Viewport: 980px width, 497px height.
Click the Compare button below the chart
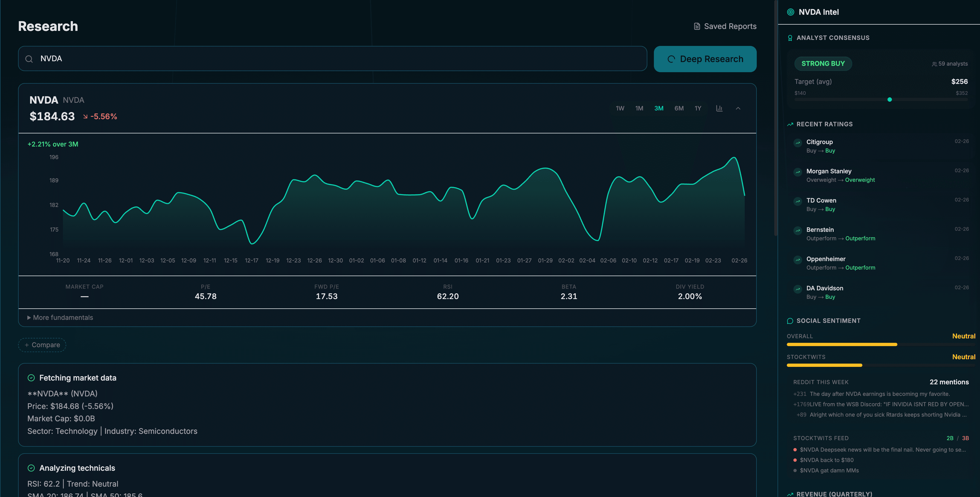[42, 345]
